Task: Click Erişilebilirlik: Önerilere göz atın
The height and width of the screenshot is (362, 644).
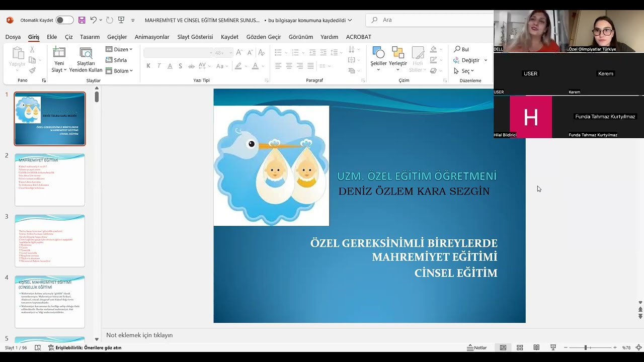Action: click(x=85, y=347)
